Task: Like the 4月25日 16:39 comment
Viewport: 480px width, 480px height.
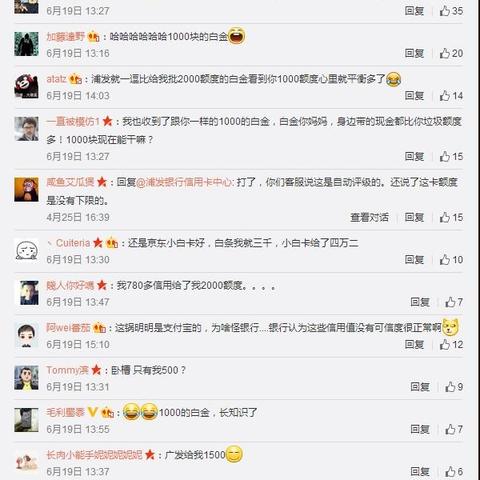Action: 451,218
